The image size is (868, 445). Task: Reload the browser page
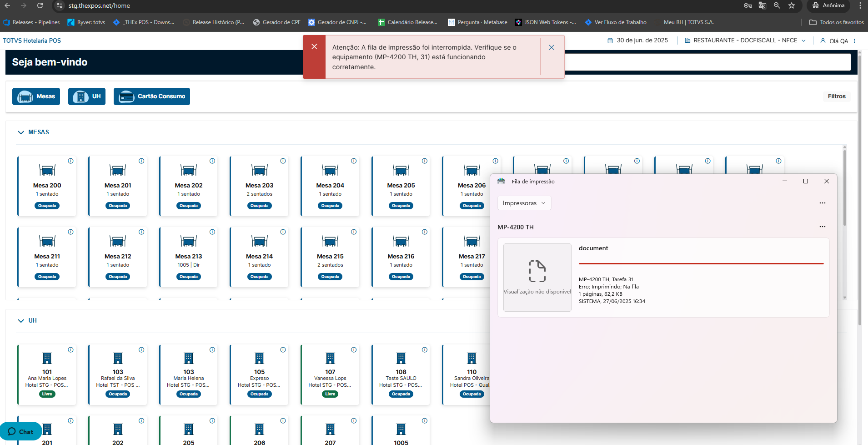[x=40, y=5]
